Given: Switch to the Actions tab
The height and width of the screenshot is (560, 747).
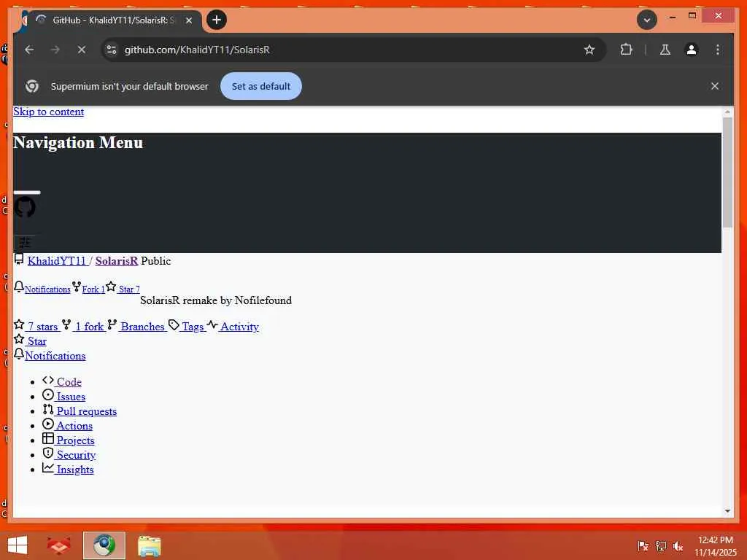Looking at the screenshot, I should 74,426.
